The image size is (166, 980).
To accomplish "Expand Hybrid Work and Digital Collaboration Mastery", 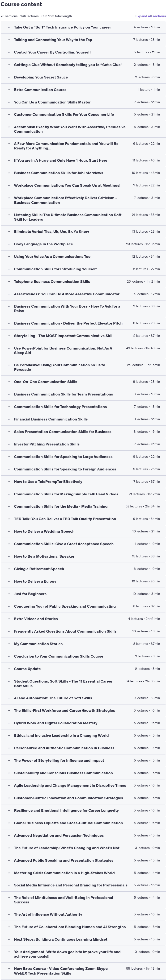I will [83, 723].
